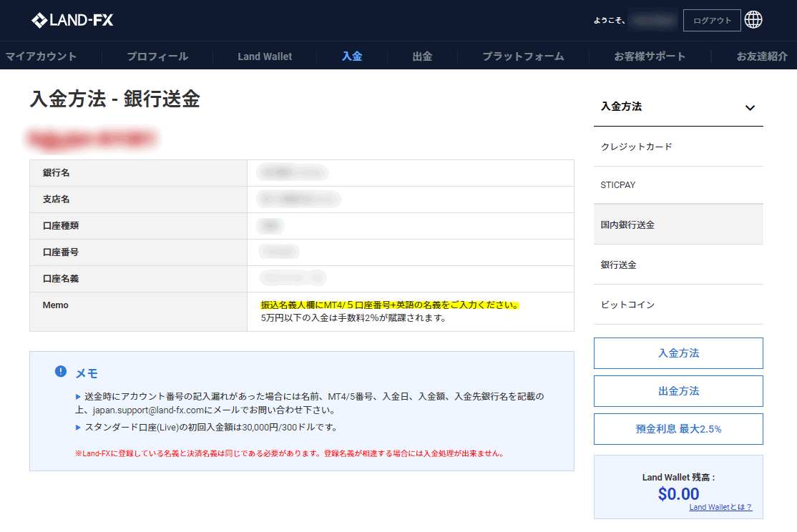Choose STICPAY deposit method

678,185
